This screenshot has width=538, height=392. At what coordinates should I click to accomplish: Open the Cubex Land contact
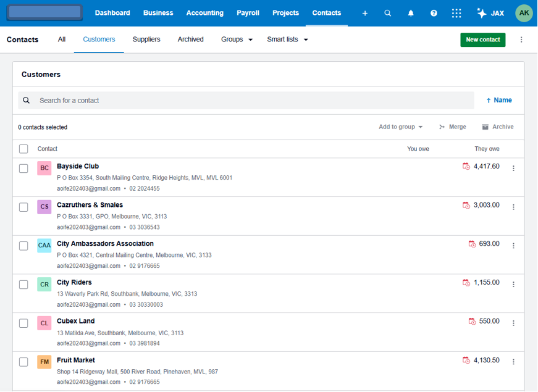[x=75, y=322]
